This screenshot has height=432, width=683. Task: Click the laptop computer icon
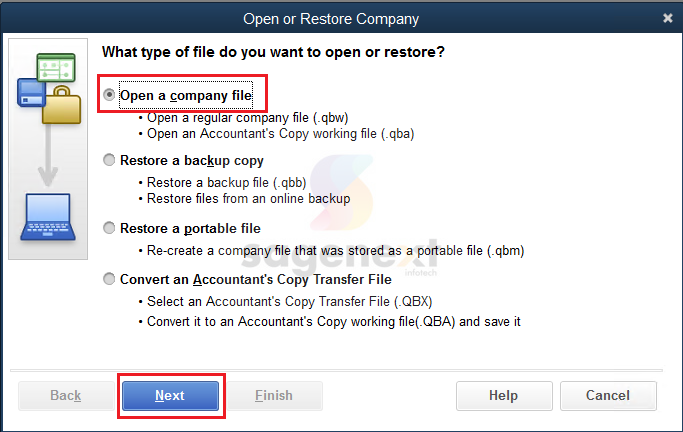click(48, 217)
